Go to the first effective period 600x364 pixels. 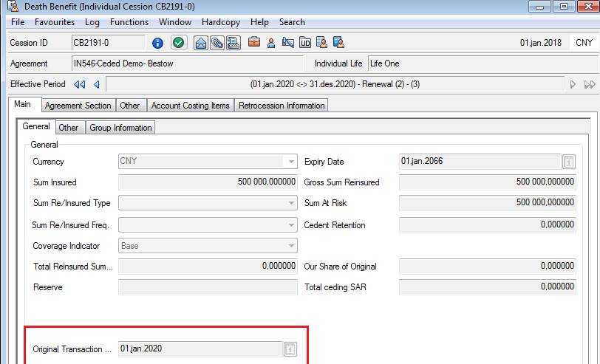click(x=80, y=84)
